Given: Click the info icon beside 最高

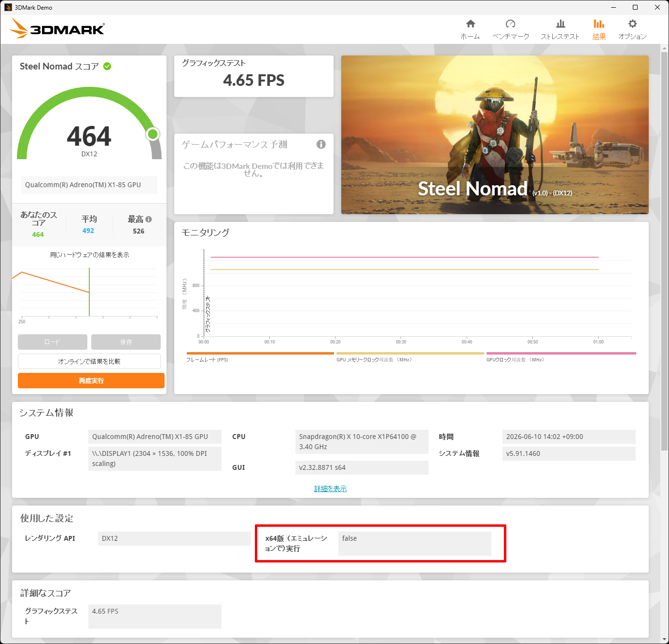Looking at the screenshot, I should pos(149,219).
